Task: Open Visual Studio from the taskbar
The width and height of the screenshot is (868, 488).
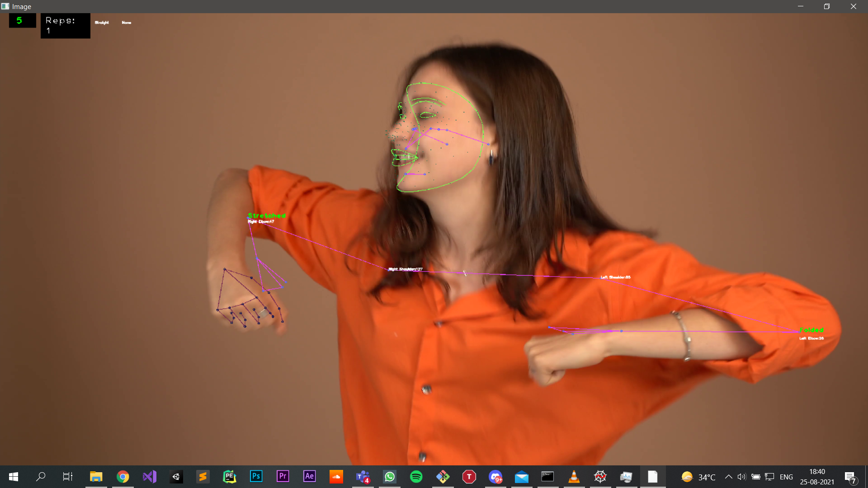Action: pyautogui.click(x=149, y=476)
